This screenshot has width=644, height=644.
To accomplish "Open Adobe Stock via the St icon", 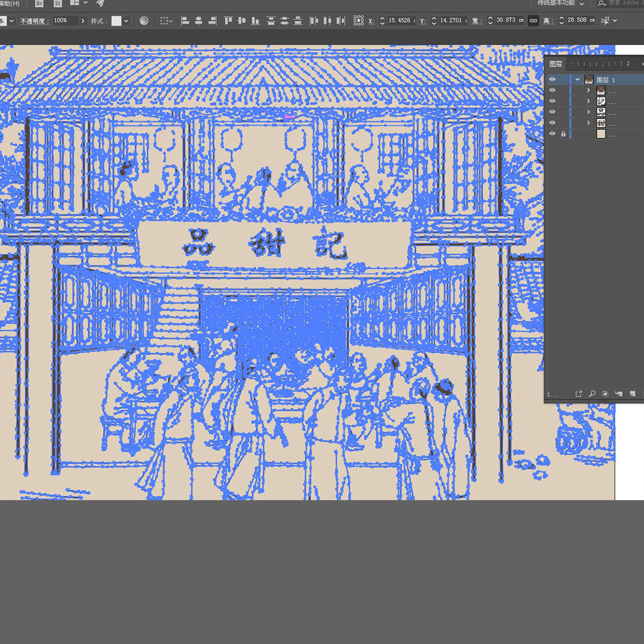I will (57, 4).
